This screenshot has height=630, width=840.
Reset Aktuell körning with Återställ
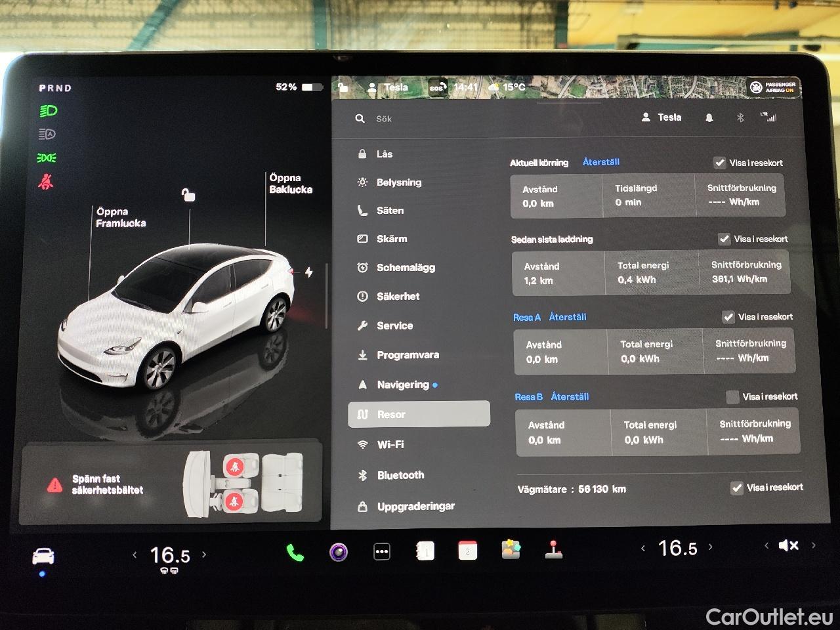pyautogui.click(x=601, y=162)
